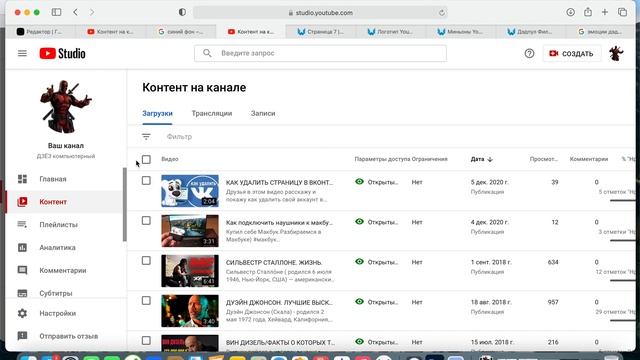Click the Настройки gear icon in the sidebar
The width and height of the screenshot is (640, 360).
pos(22,313)
